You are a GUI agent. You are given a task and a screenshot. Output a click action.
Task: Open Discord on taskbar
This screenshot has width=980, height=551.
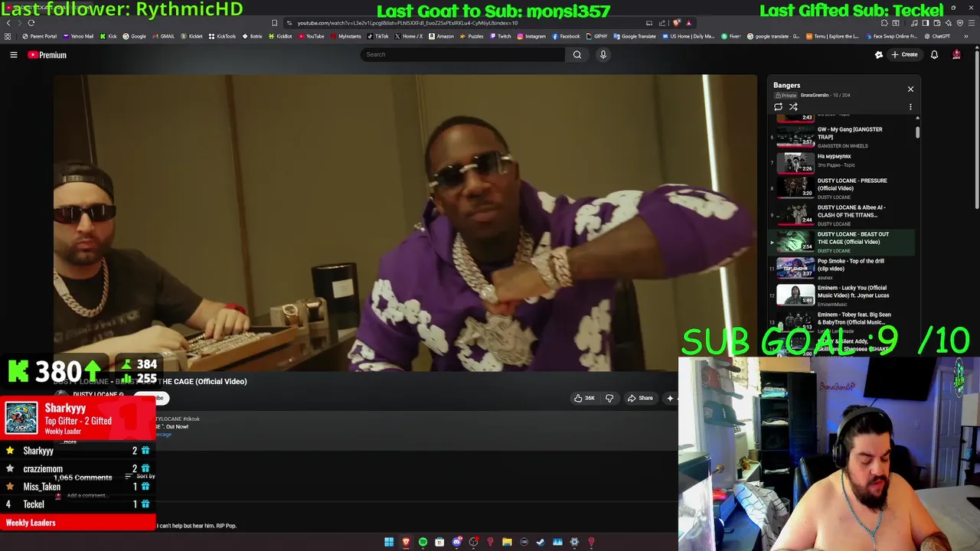(456, 543)
